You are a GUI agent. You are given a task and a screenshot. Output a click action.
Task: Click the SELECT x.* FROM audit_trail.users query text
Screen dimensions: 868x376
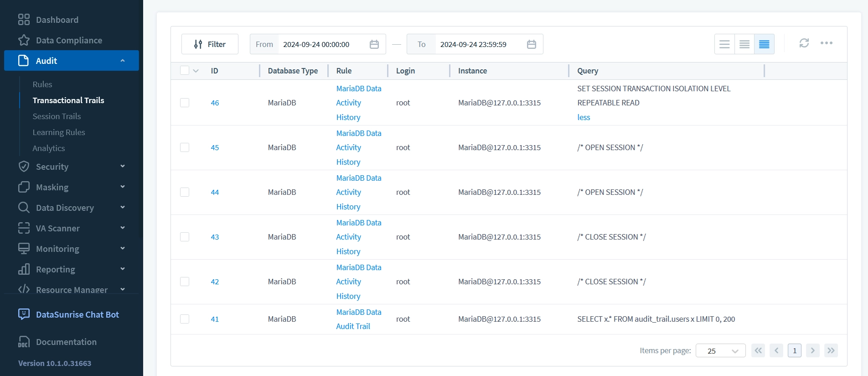click(656, 319)
